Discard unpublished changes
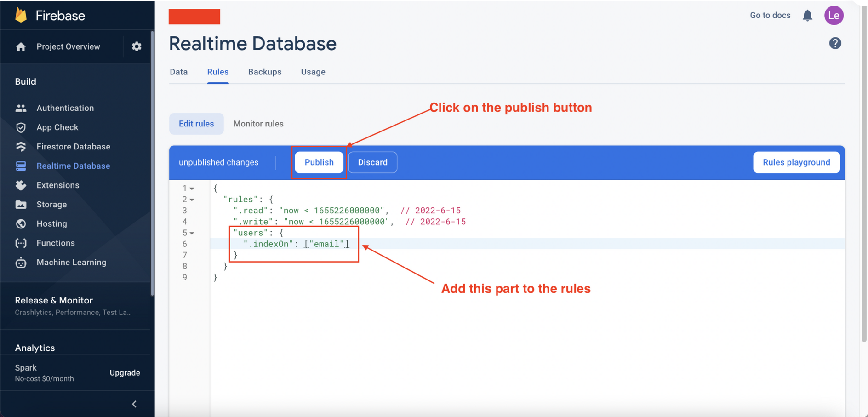Screen dimensions: 868x417 [373, 162]
